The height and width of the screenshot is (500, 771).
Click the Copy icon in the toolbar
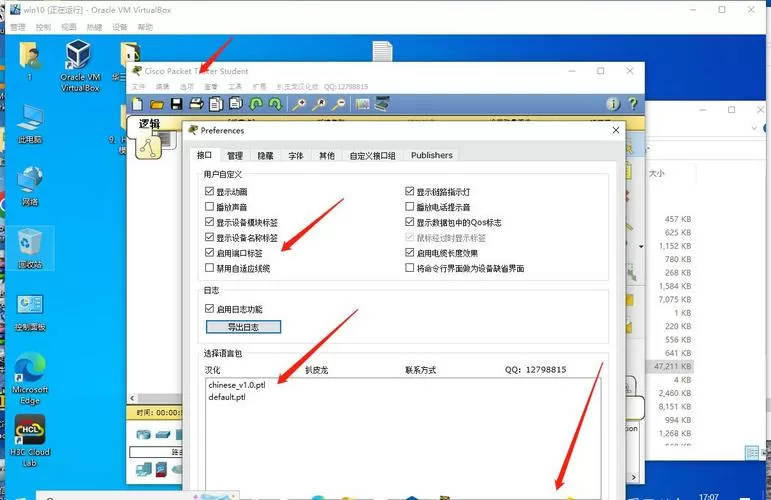tap(216, 104)
